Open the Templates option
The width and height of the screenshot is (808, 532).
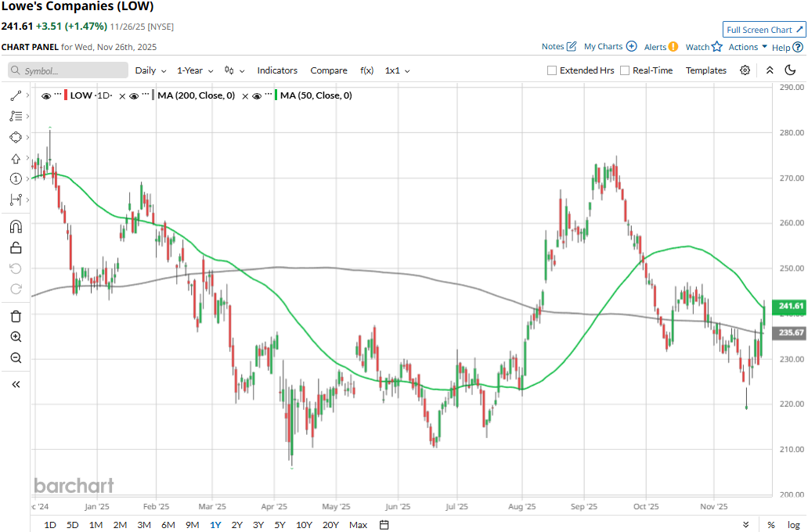coord(705,70)
